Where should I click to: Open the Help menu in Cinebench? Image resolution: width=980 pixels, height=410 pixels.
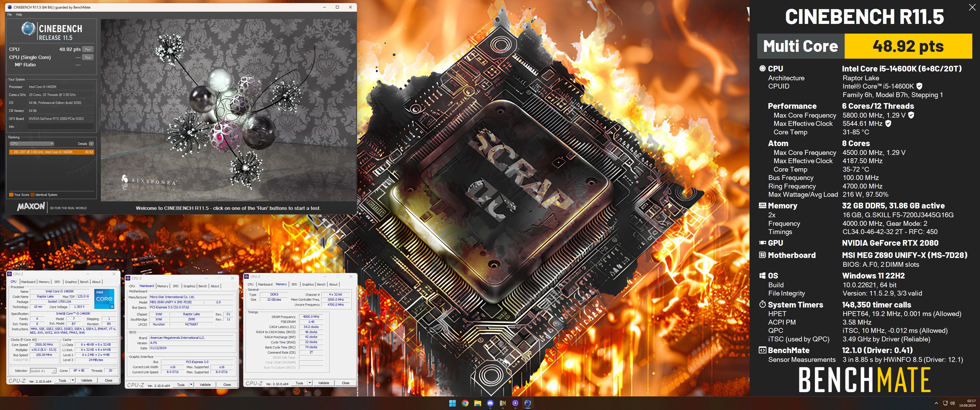[x=19, y=15]
